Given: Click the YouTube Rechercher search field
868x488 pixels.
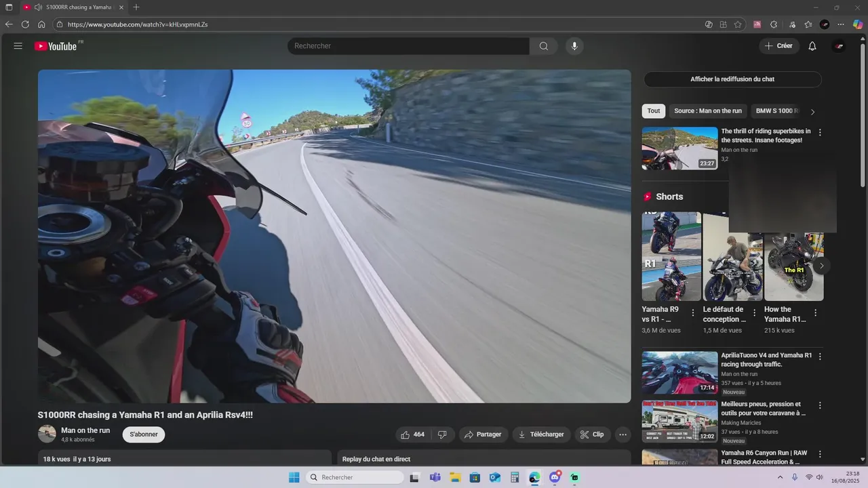Looking at the screenshot, I should [x=408, y=46].
